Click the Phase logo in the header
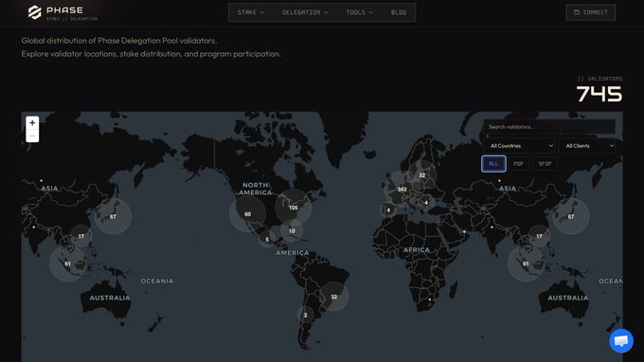 point(63,12)
